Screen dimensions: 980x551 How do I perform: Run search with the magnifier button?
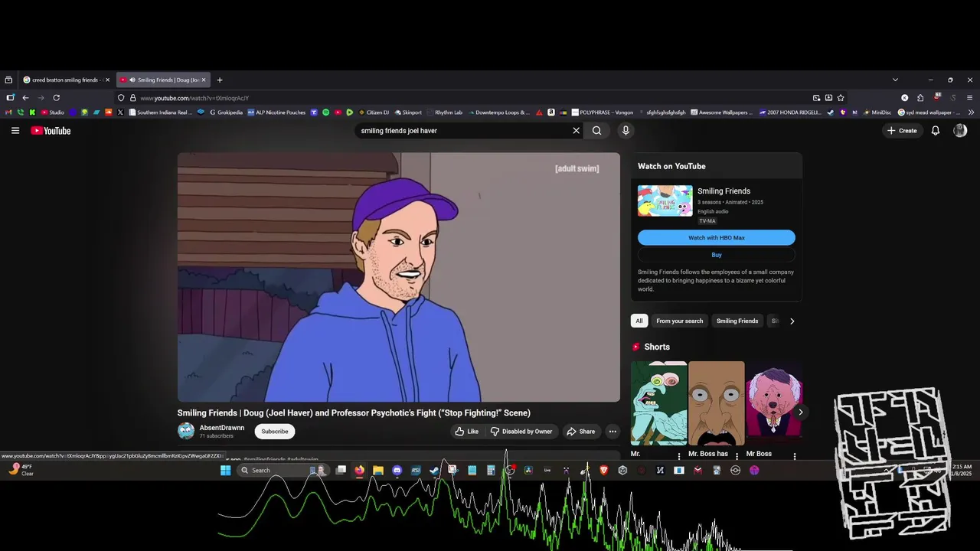[596, 131]
